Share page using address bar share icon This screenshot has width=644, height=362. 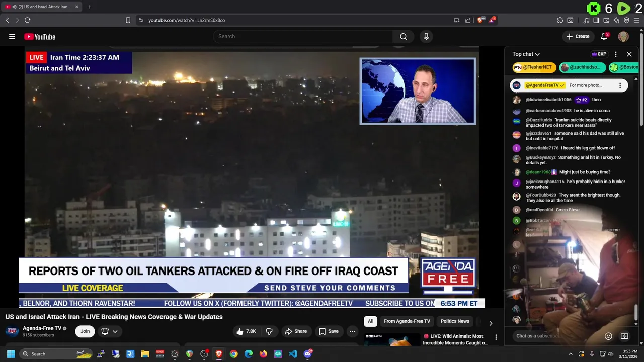(468, 20)
